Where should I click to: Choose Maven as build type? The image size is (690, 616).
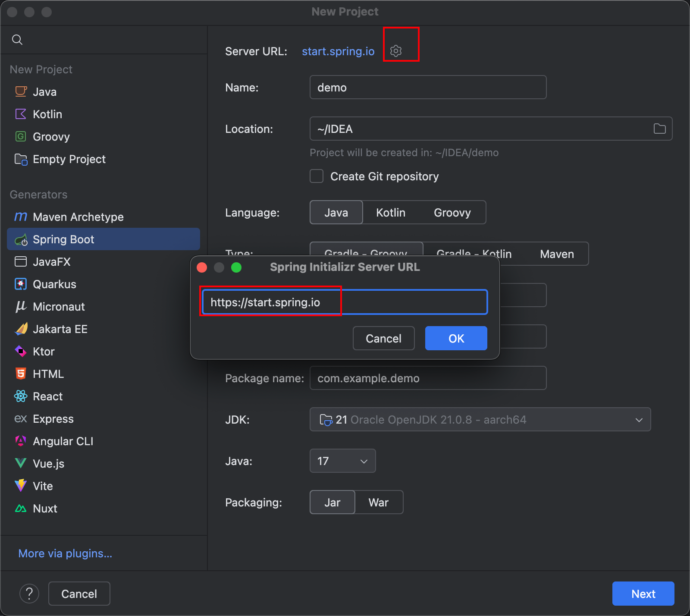pos(557,254)
